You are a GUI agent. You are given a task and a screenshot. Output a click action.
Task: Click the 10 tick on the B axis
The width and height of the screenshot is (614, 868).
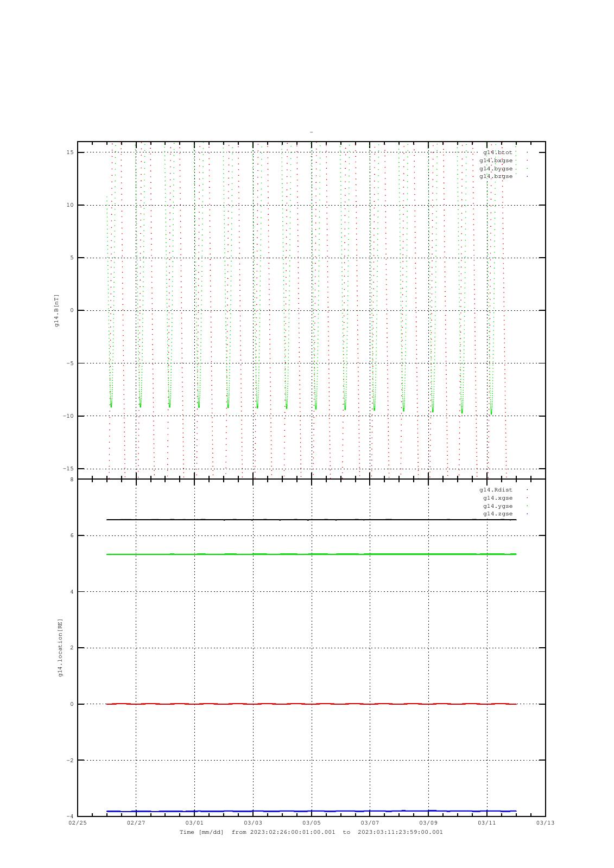tap(70, 205)
